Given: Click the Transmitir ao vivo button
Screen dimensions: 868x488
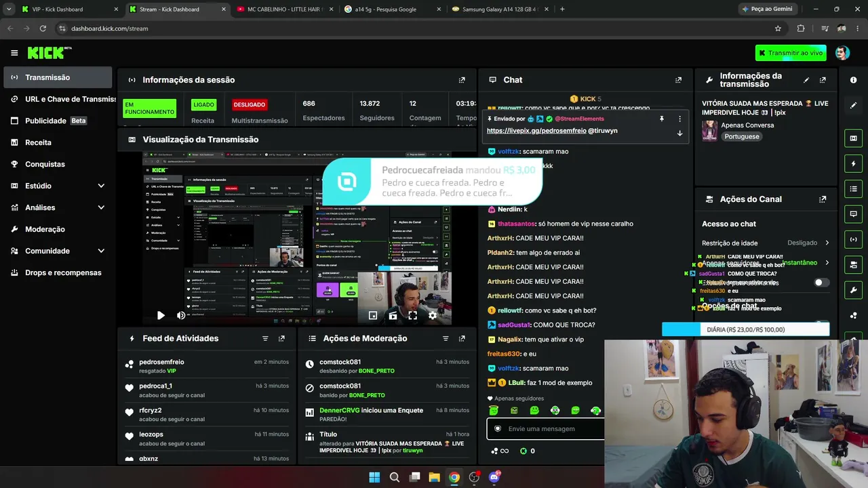Looking at the screenshot, I should [x=791, y=53].
